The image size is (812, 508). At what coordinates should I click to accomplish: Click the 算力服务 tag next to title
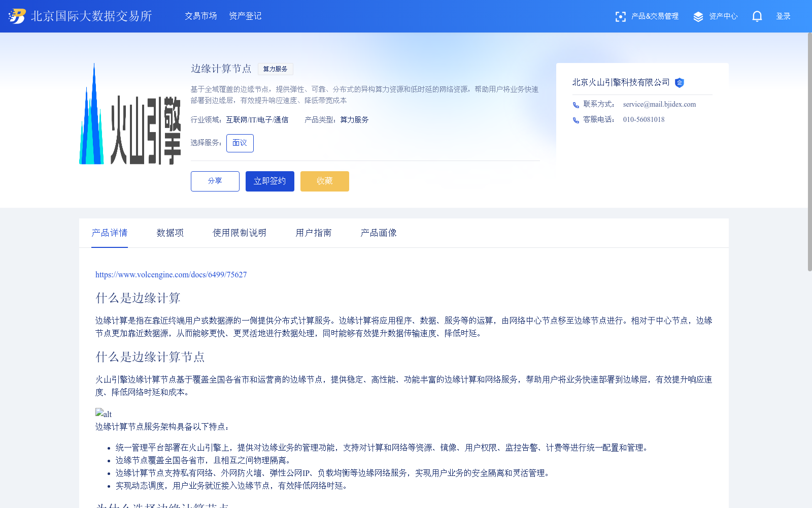(276, 69)
